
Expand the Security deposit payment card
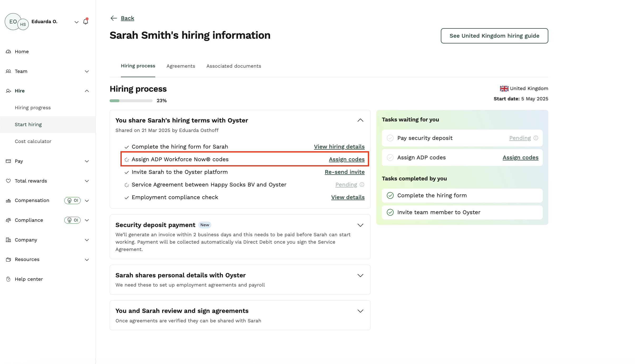click(360, 225)
